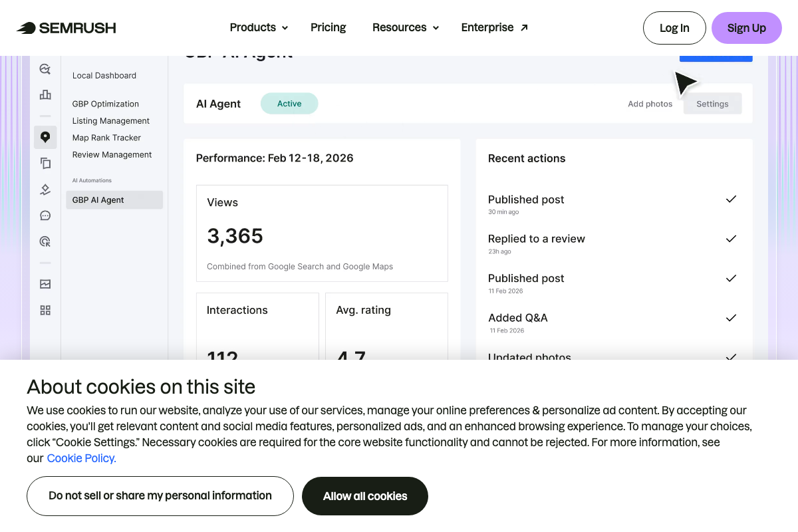Click checkmark for post published 30 min ago
The width and height of the screenshot is (798, 532).
(x=731, y=199)
